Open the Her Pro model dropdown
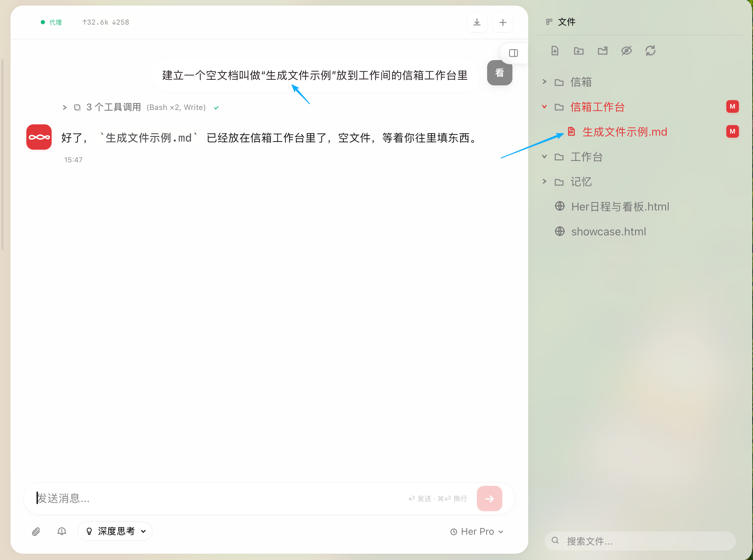Screen dimensions: 753x560 [x=477, y=532]
